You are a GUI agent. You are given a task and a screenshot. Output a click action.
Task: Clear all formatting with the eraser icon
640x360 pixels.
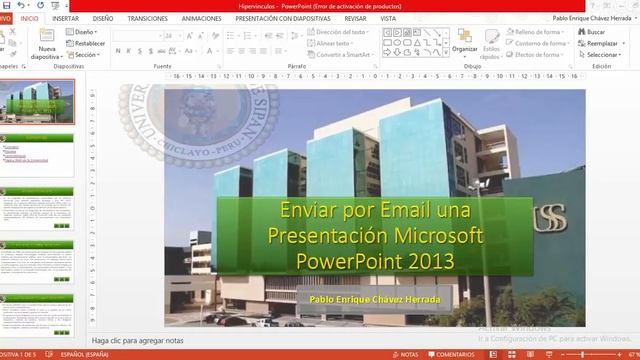click(216, 36)
